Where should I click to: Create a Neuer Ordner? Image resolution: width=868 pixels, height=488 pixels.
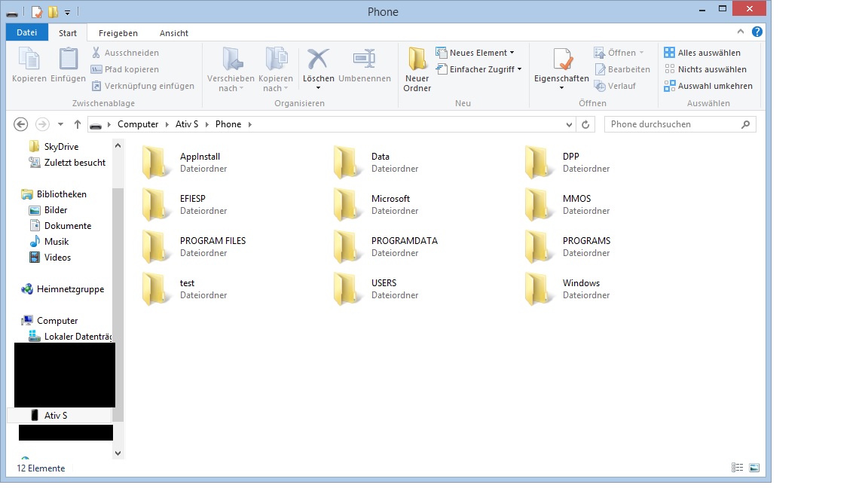[417, 69]
